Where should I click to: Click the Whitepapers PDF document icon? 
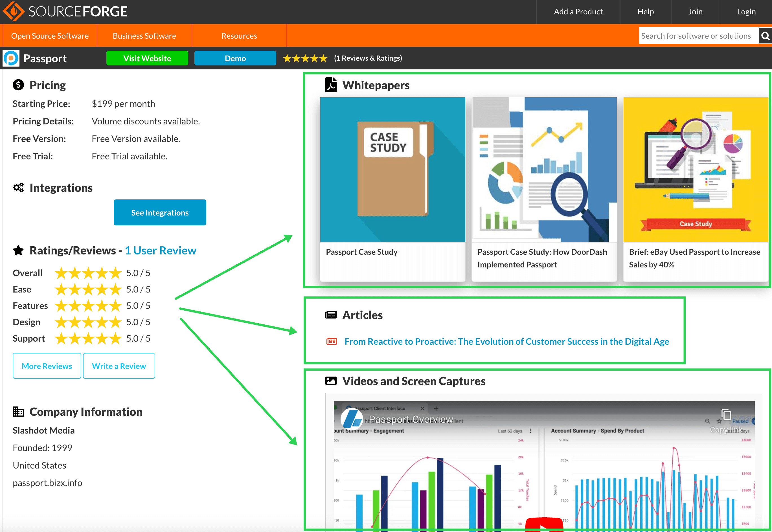coord(331,85)
